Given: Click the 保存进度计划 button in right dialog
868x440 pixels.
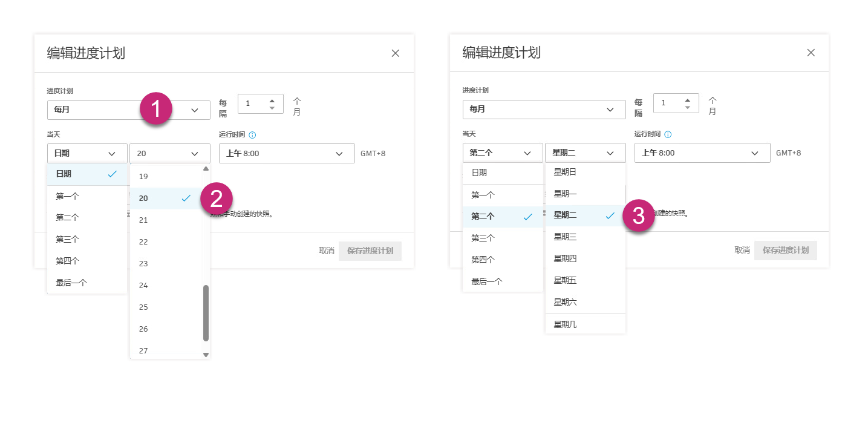Looking at the screenshot, I should tap(785, 250).
